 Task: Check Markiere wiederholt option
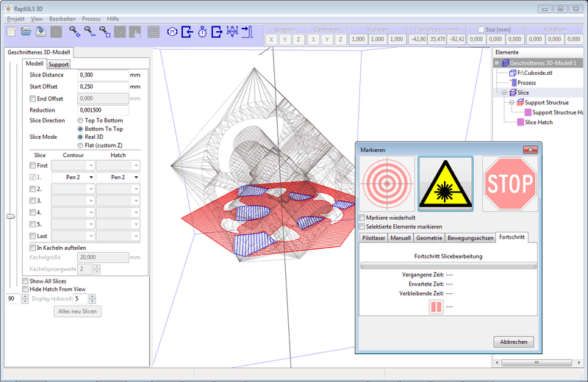362,217
